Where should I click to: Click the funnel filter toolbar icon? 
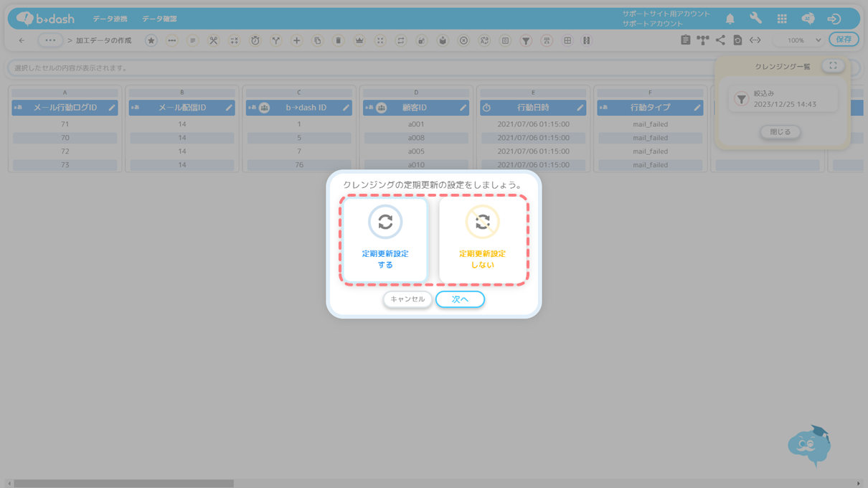coord(526,41)
